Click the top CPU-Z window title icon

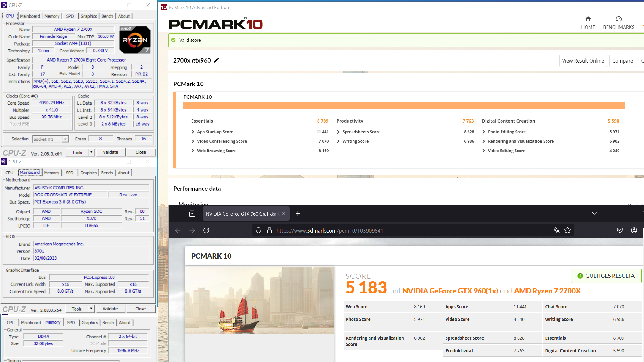[4, 5]
